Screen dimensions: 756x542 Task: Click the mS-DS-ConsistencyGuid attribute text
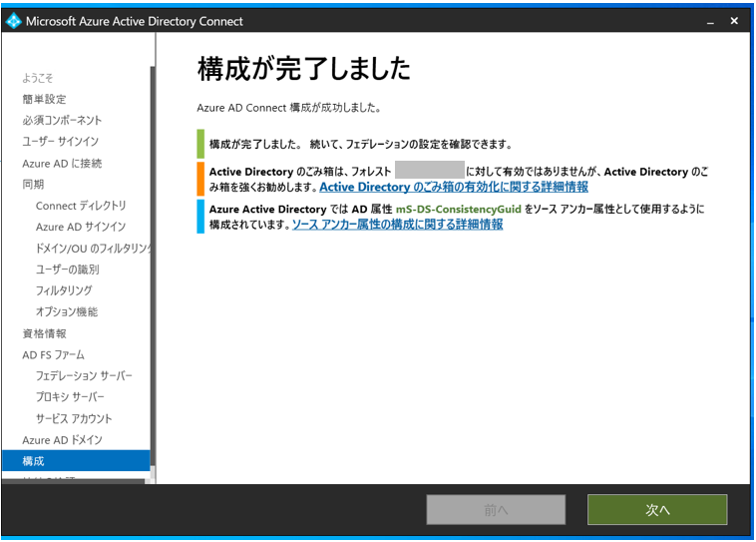[x=459, y=209]
